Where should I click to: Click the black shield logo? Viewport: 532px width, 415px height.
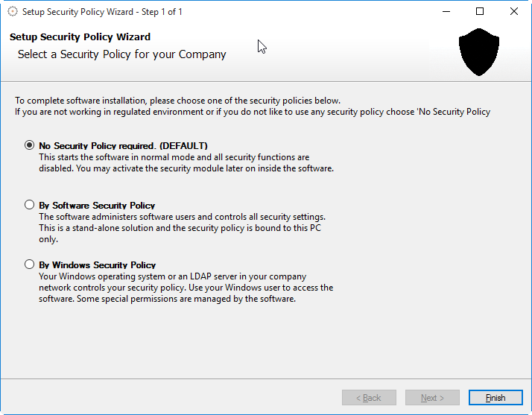[479, 52]
